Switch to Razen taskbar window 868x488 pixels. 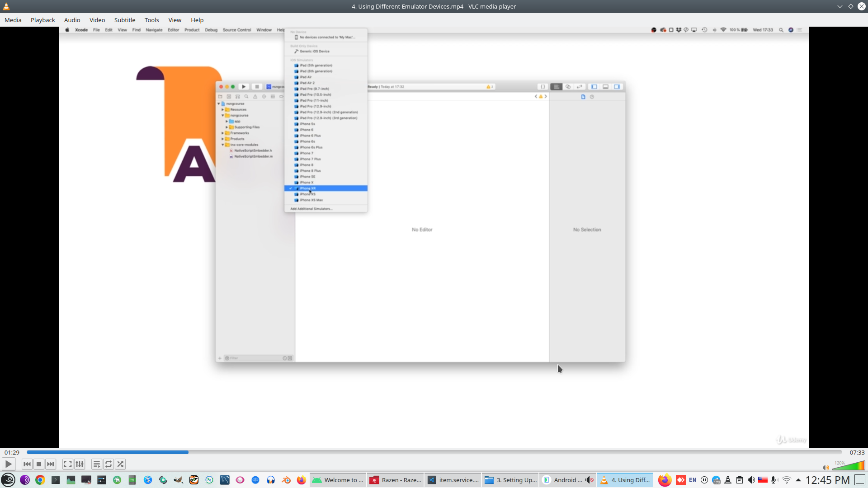click(x=396, y=480)
